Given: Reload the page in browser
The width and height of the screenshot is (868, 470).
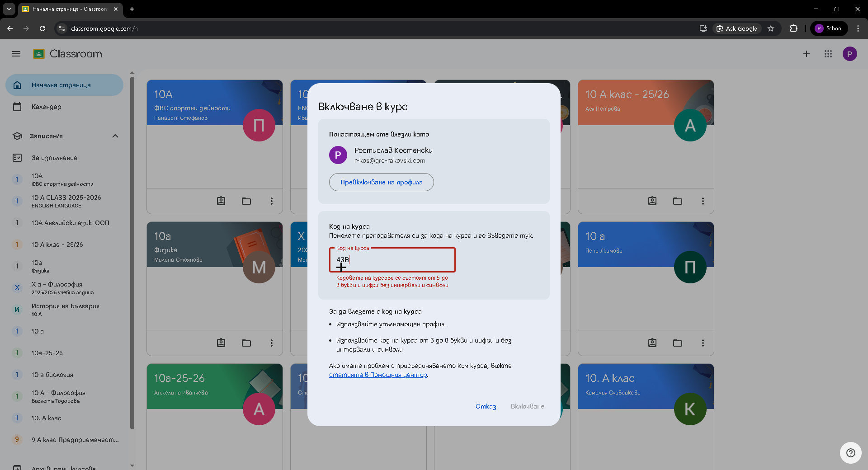Looking at the screenshot, I should [42, 28].
